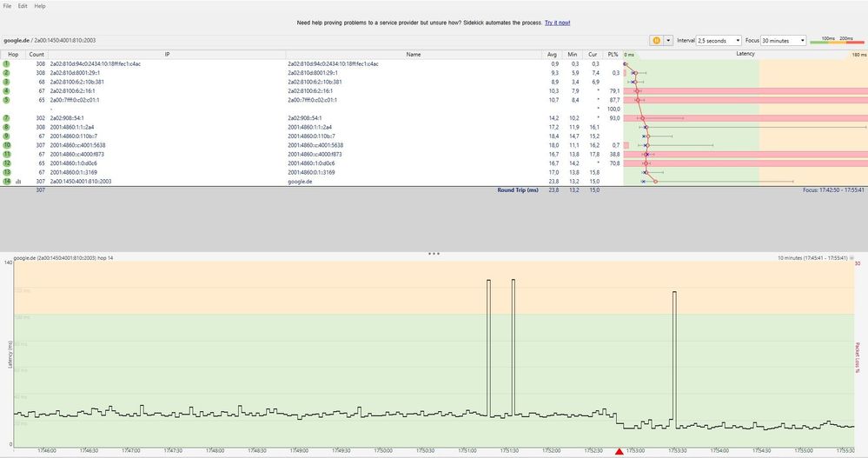The width and height of the screenshot is (868, 458).
Task: Click the 100ms 200ms latency color legend
Action: tap(837, 41)
